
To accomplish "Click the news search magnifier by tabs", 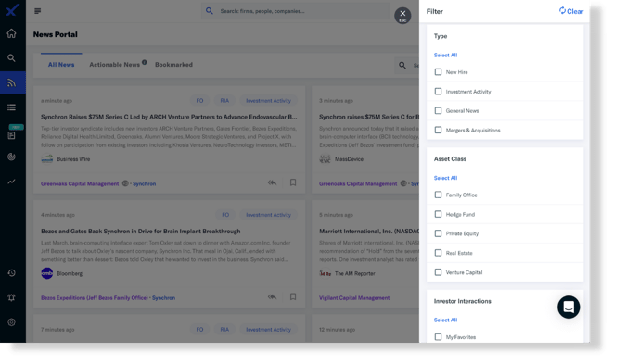I will pos(402,65).
